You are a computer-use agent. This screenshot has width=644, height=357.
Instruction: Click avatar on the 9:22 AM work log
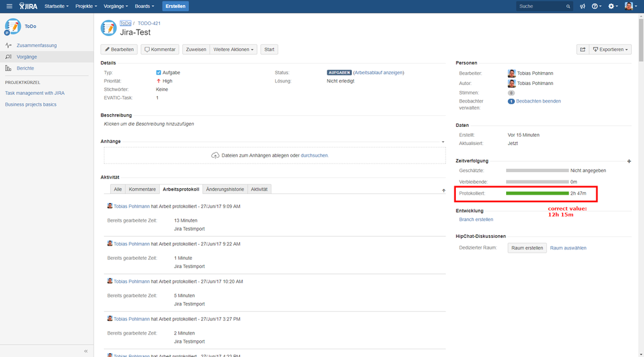tap(110, 244)
